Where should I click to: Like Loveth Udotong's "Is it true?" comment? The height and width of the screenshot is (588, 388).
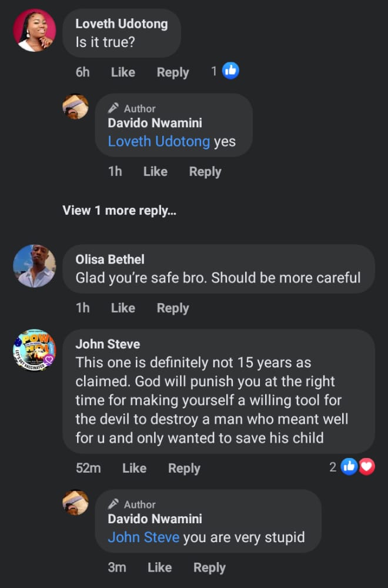[123, 72]
